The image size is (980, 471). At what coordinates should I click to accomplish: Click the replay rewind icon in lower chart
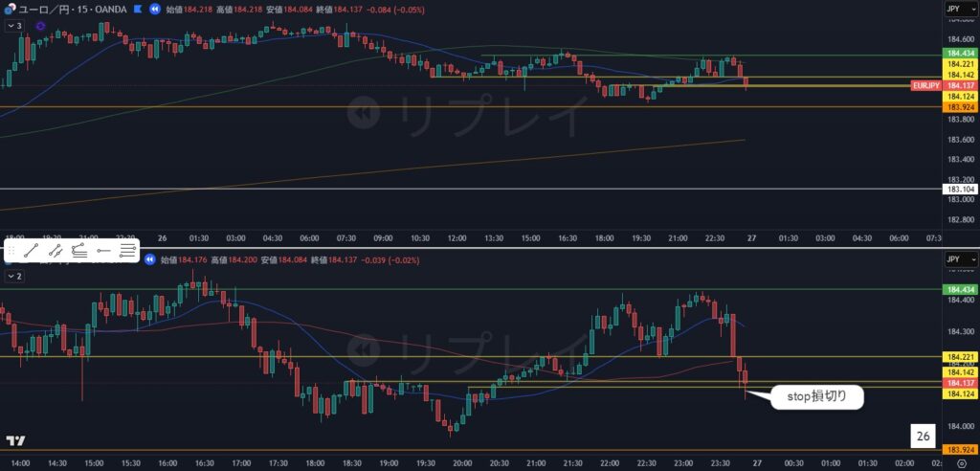(148, 258)
